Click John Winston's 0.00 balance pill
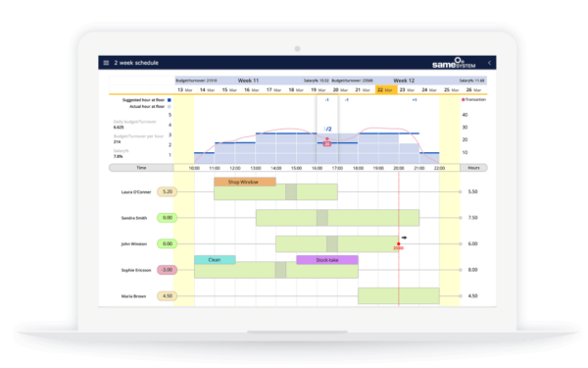This screenshot has height=368, width=588. pyautogui.click(x=167, y=243)
